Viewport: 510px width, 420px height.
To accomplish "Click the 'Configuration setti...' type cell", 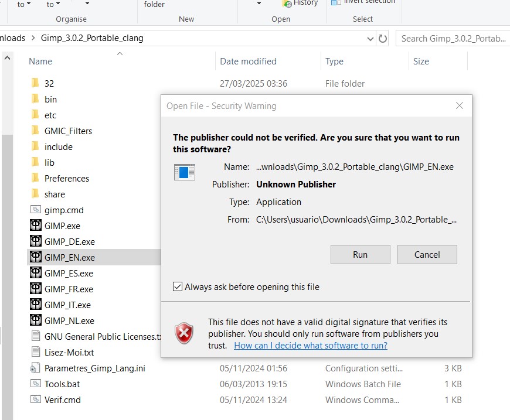I will click(x=364, y=368).
